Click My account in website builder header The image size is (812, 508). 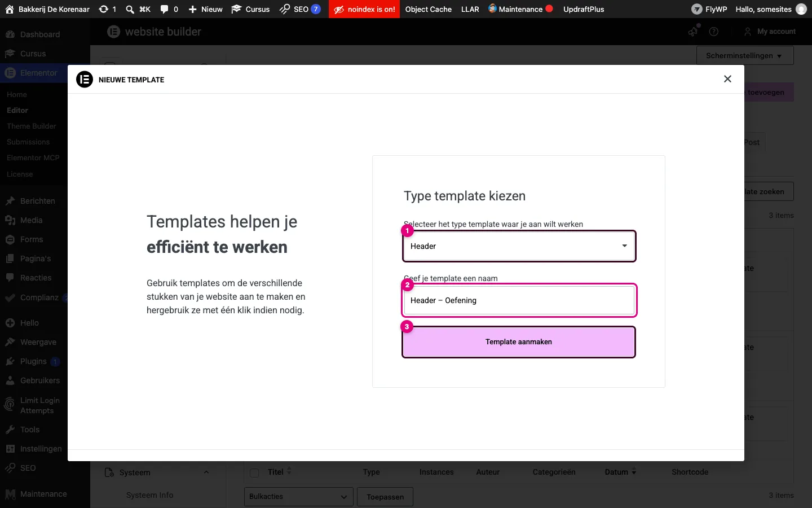point(770,32)
